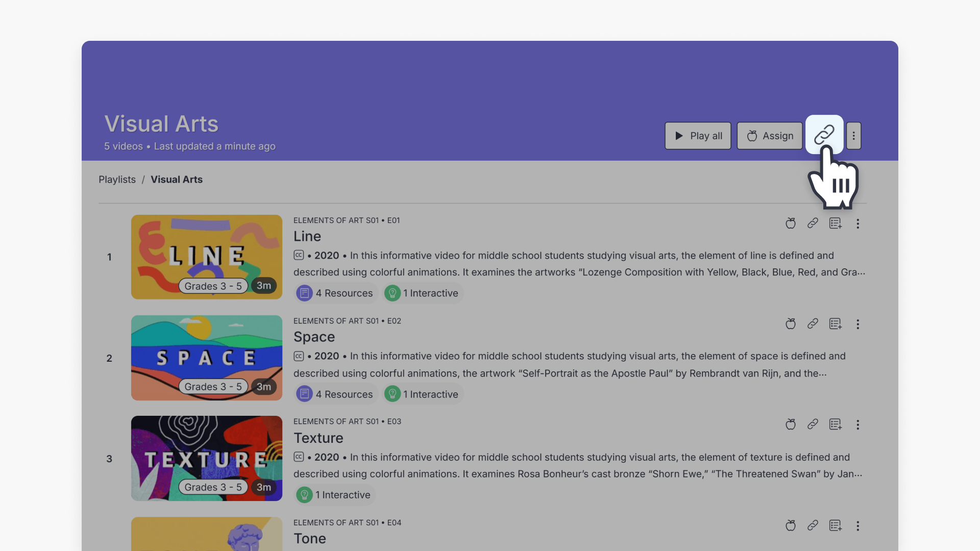Assign the Line video via apple icon

790,223
